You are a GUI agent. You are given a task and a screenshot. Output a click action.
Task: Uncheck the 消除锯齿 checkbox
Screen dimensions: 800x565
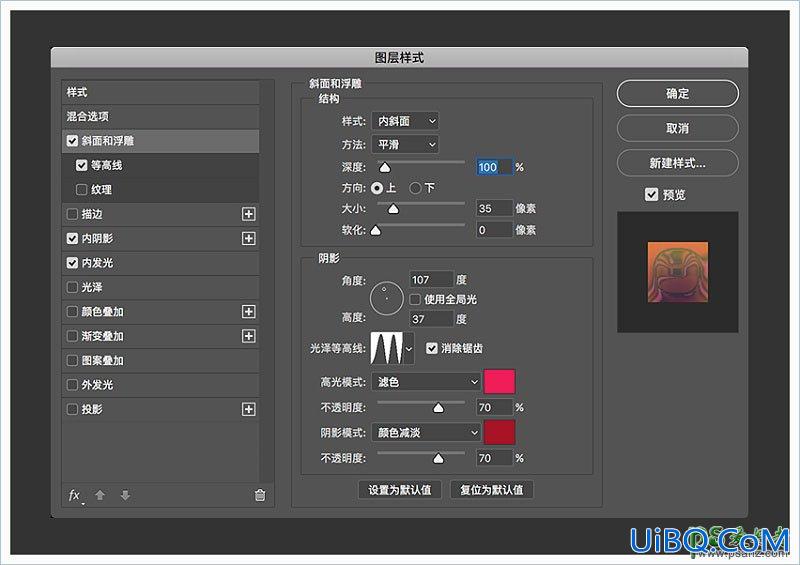(x=432, y=348)
